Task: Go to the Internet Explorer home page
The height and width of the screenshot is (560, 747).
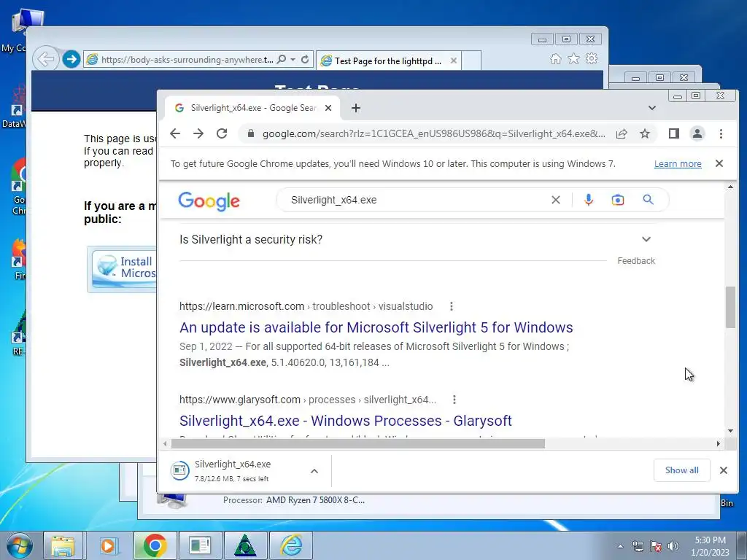Action: point(555,58)
